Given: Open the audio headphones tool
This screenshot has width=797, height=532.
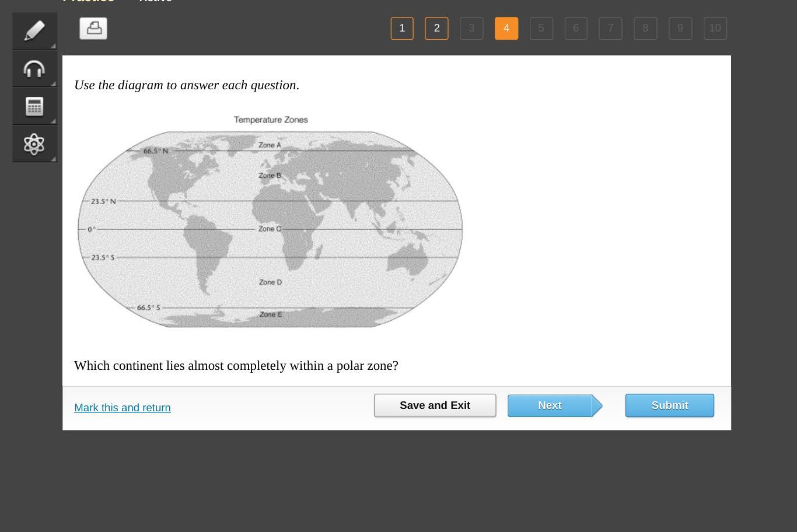Looking at the screenshot, I should click(34, 69).
